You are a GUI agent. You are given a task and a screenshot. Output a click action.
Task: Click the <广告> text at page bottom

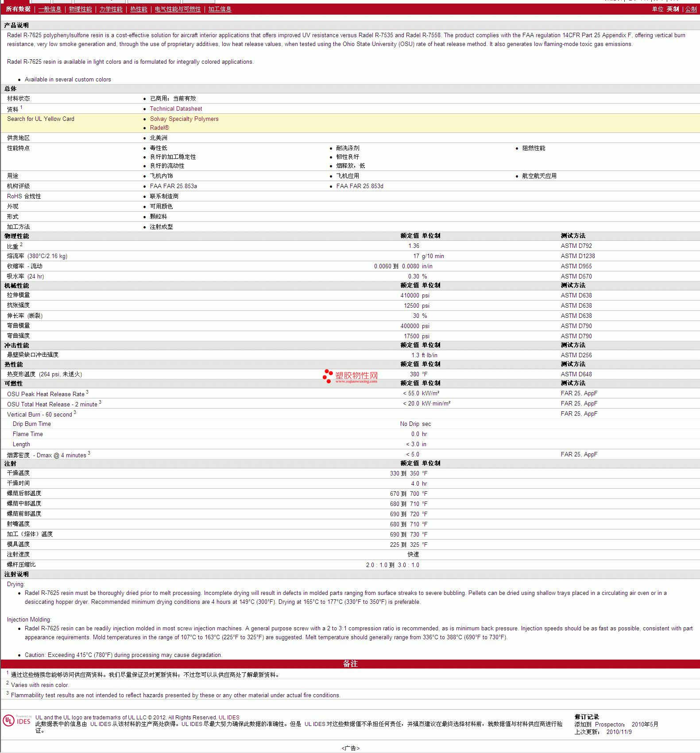[350, 748]
